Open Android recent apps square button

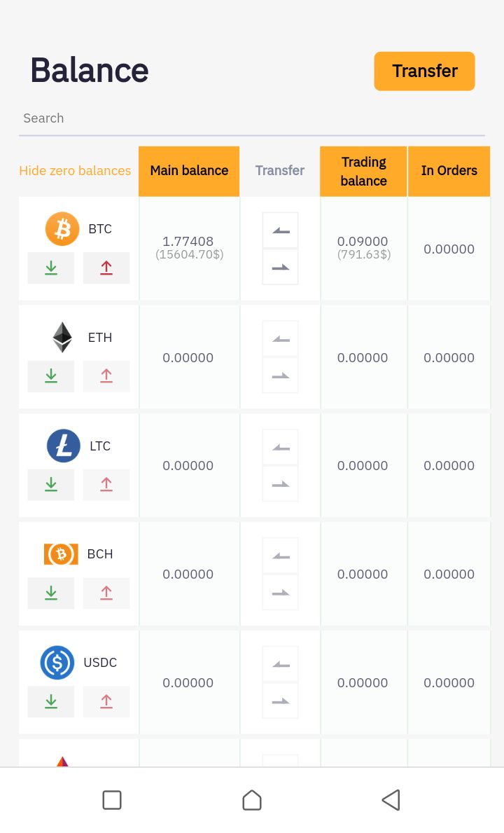tap(112, 800)
